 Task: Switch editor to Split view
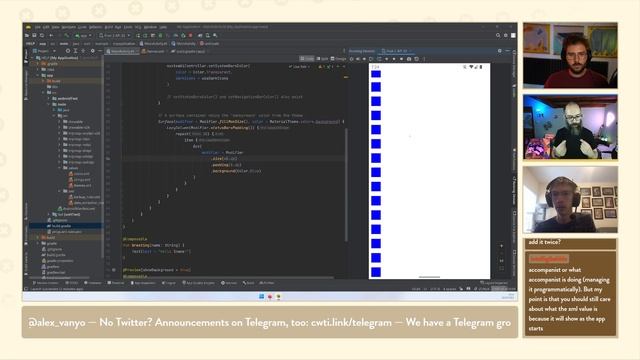click(x=322, y=59)
